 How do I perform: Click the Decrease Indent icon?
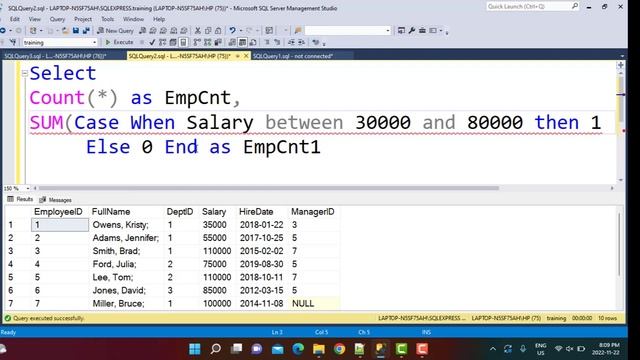pos(291,42)
